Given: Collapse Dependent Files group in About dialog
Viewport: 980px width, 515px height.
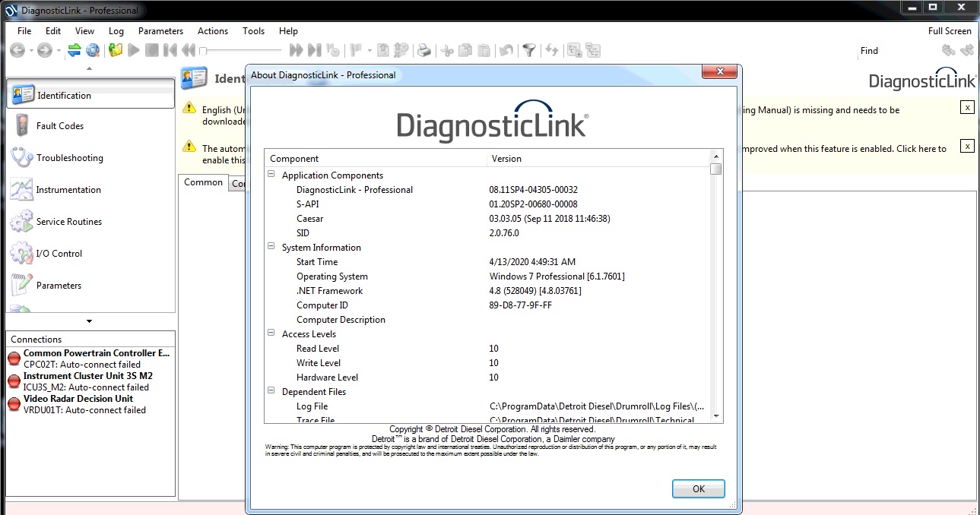Looking at the screenshot, I should [x=271, y=391].
